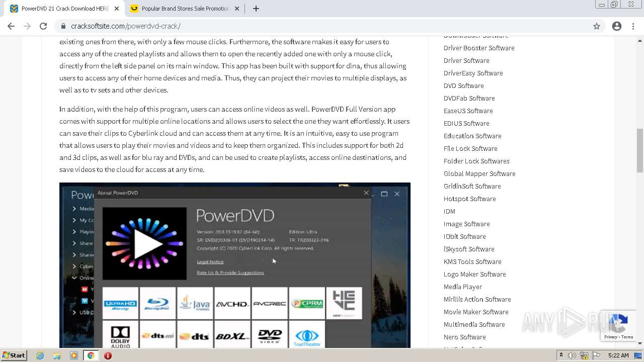Screen dimensions: 644x362
Task: Visit the DVDFab Software category
Action: (469, 98)
